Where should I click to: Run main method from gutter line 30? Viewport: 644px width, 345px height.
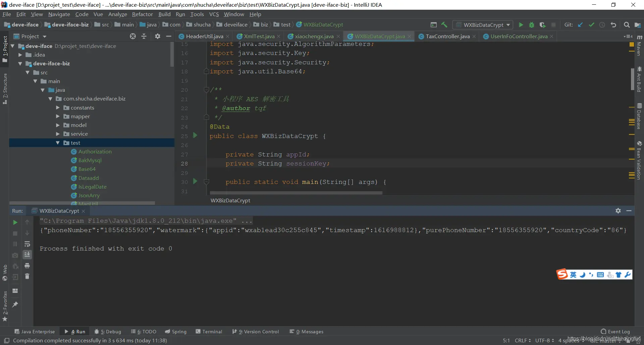(195, 181)
